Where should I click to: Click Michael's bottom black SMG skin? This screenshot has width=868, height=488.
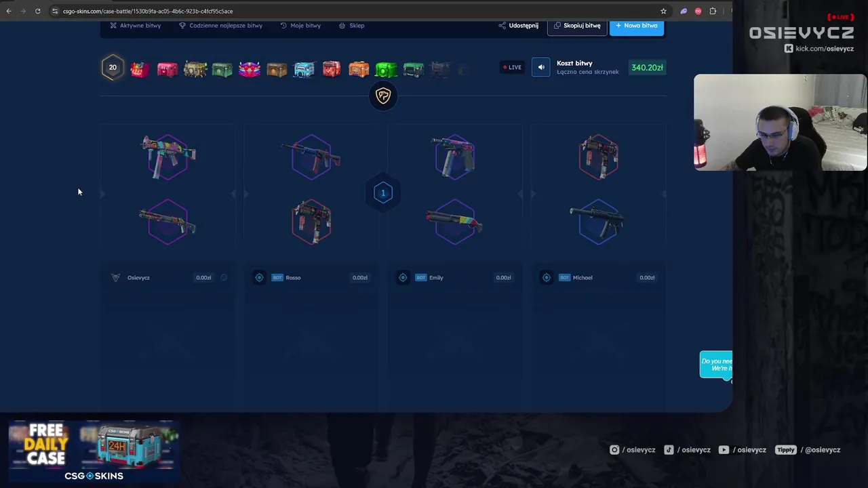pyautogui.click(x=598, y=222)
